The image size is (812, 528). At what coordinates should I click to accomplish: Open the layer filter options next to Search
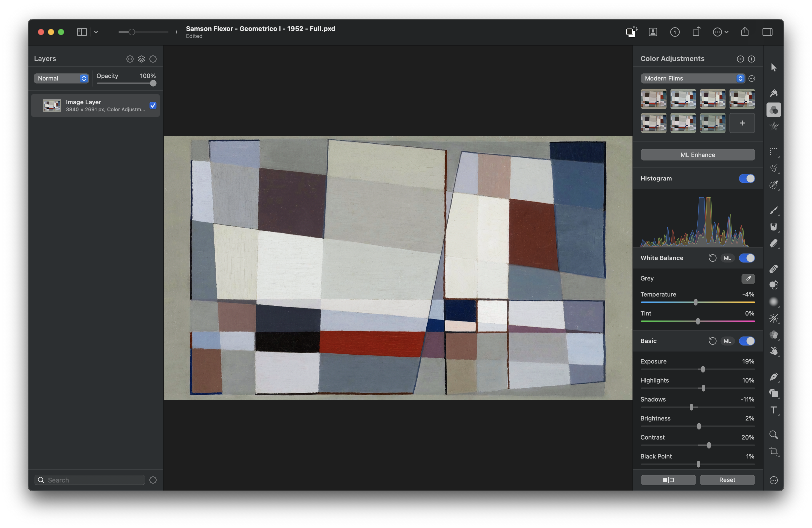coord(153,480)
